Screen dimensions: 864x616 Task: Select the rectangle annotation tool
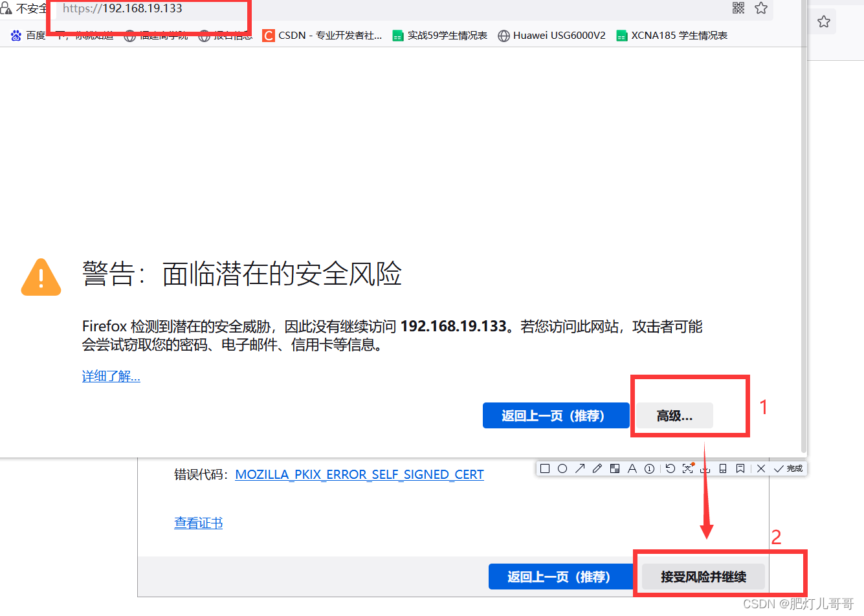click(545, 468)
